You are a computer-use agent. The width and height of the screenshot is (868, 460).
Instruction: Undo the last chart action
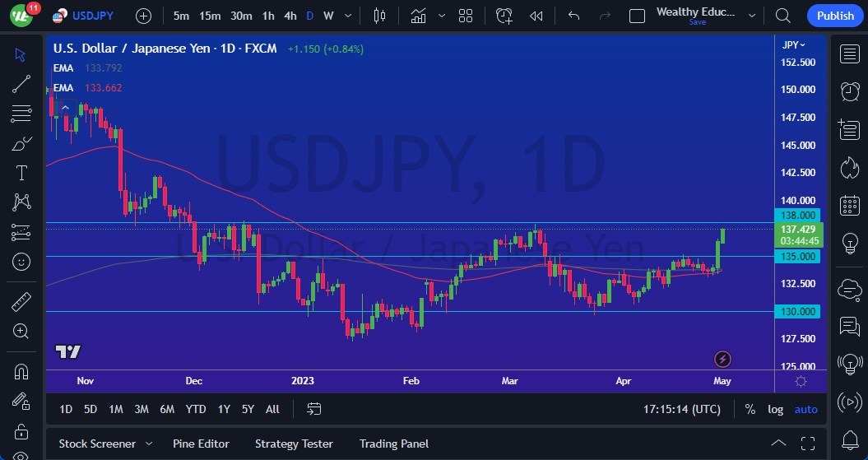tap(573, 16)
